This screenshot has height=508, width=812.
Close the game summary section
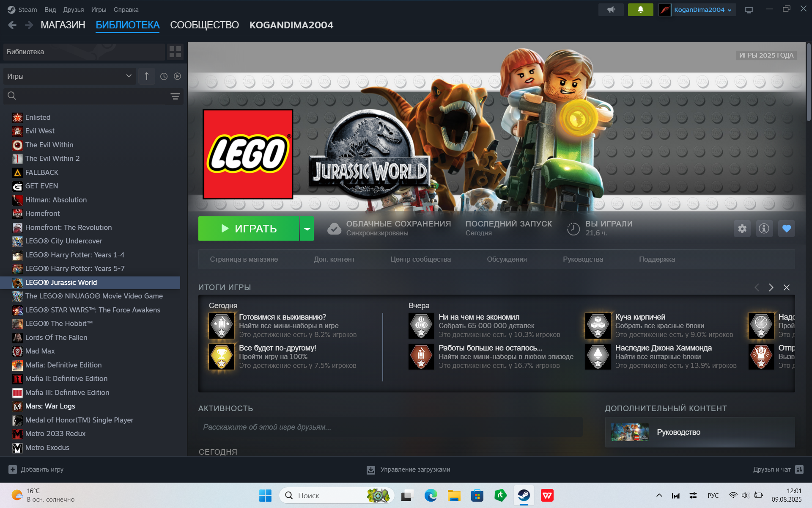(x=787, y=287)
